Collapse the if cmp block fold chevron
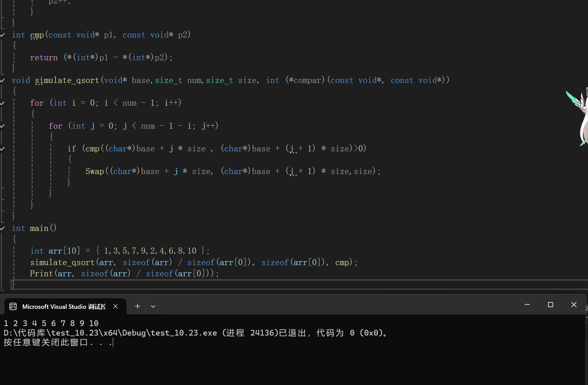The image size is (588, 385). pyautogui.click(x=2, y=148)
